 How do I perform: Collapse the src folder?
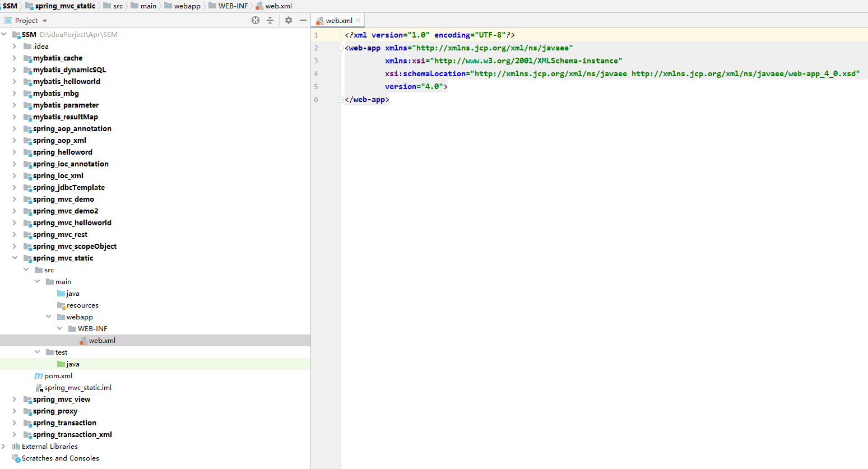click(x=26, y=270)
